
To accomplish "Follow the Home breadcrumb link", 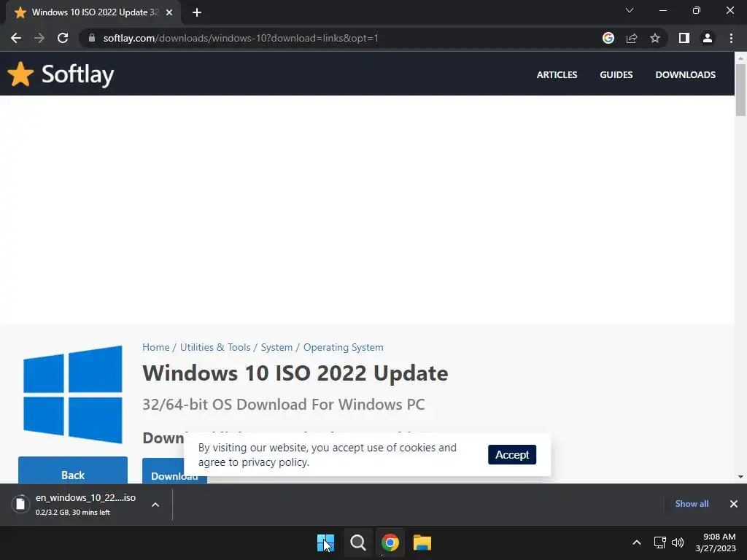I will (x=156, y=347).
